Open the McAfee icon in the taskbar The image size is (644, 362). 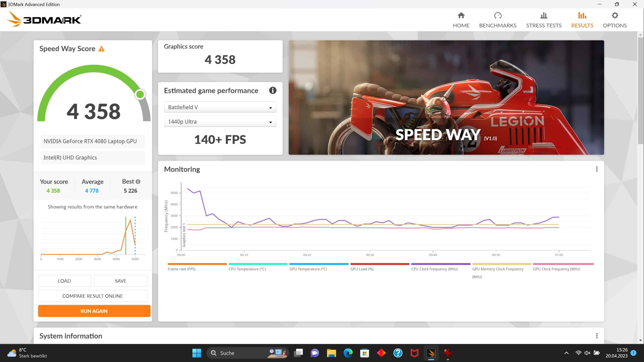(414, 353)
